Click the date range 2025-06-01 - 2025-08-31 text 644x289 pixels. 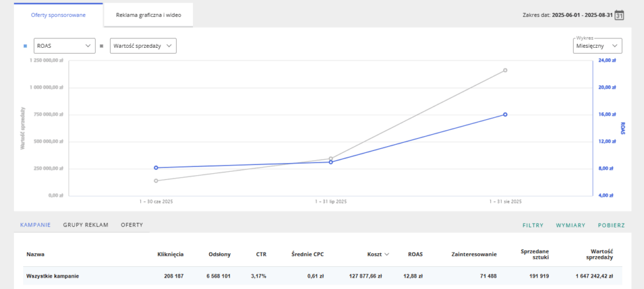(x=580, y=14)
